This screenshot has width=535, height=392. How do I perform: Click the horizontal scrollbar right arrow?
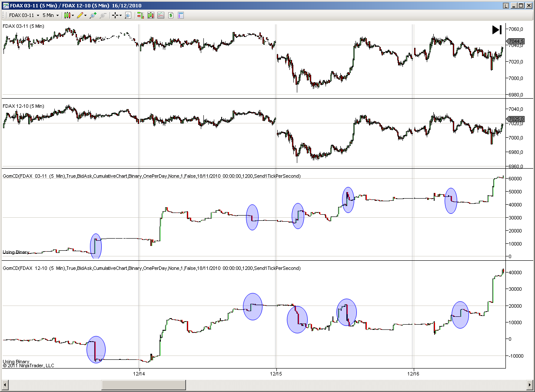[x=529, y=385]
